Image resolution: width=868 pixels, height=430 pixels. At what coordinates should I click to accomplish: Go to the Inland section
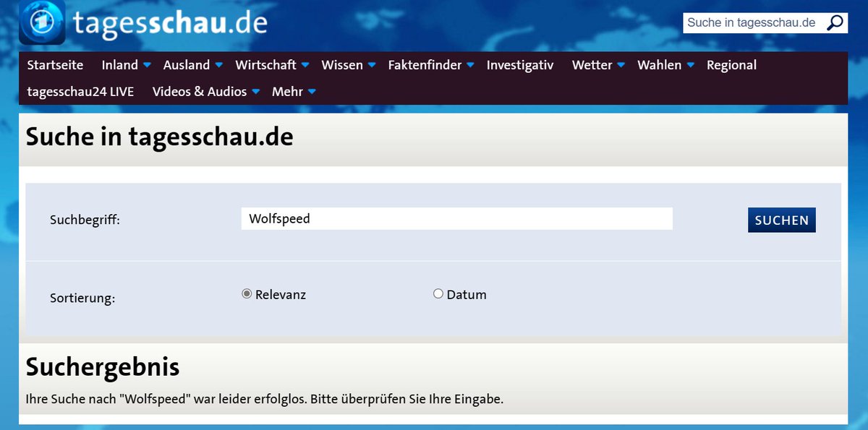click(x=120, y=65)
